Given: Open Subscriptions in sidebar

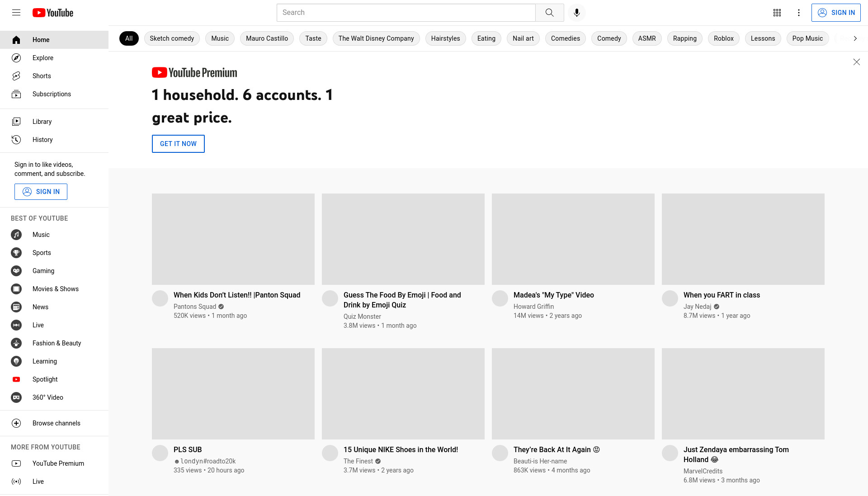Looking at the screenshot, I should click(54, 94).
